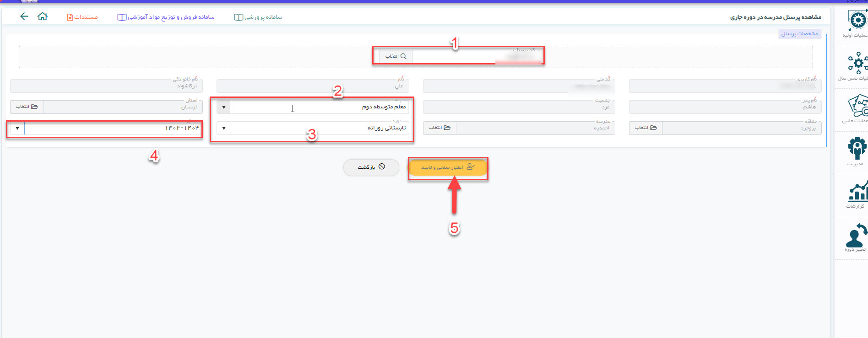The height and width of the screenshot is (338, 868).
Task: Go to home page icon
Action: (x=43, y=16)
